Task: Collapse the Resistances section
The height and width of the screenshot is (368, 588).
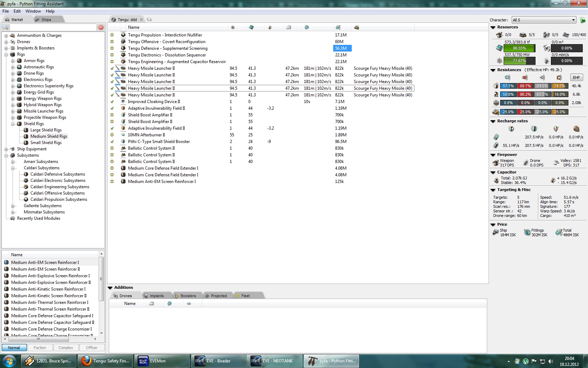Action: pyautogui.click(x=493, y=70)
